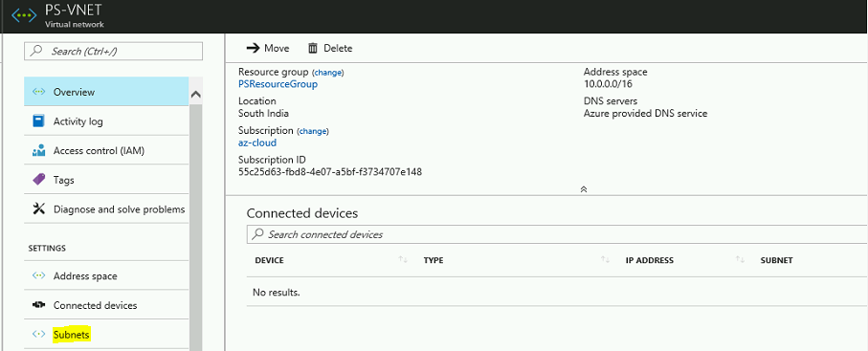Viewport: 868px width, 351px height.
Task: Sort by the TYPE column arrows
Action: tap(606, 259)
